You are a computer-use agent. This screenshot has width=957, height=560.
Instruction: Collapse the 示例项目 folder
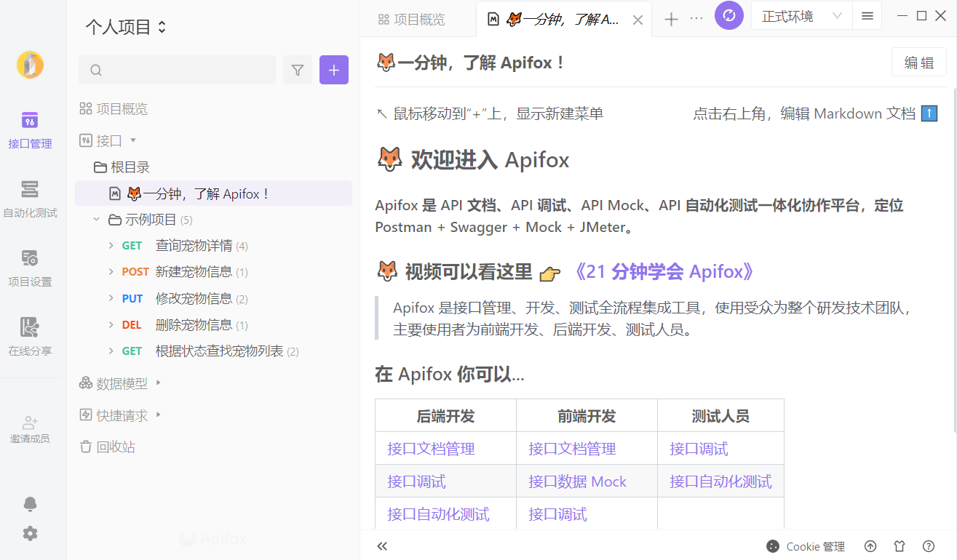pyautogui.click(x=97, y=220)
